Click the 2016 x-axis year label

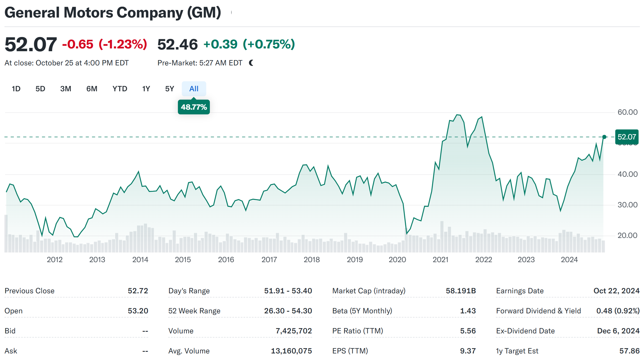(x=226, y=260)
